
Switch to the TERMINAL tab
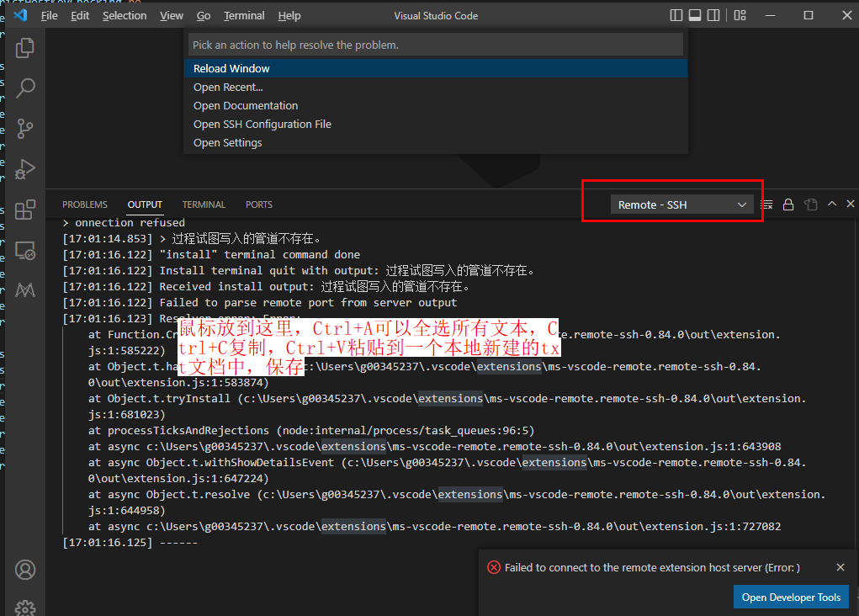204,204
